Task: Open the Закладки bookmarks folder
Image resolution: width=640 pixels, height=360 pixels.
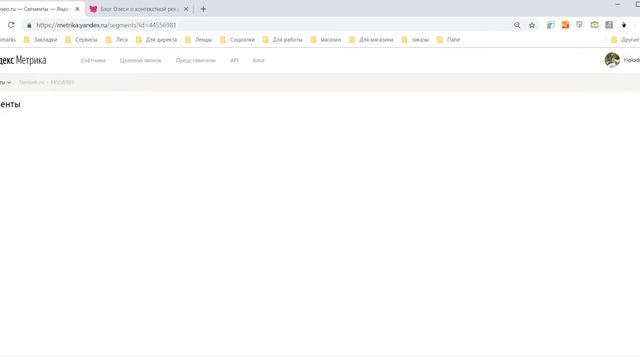Action: click(40, 40)
